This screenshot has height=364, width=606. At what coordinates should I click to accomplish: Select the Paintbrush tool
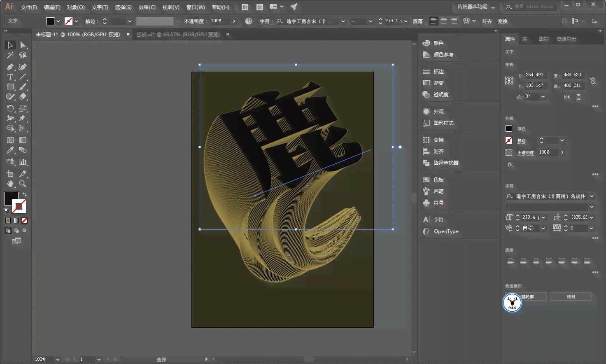click(x=23, y=87)
